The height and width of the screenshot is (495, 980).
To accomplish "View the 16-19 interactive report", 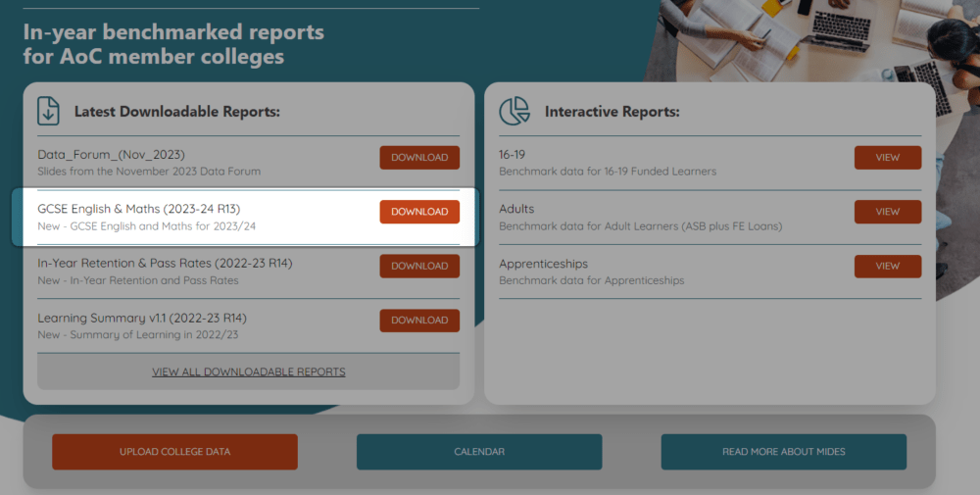I will pyautogui.click(x=887, y=158).
